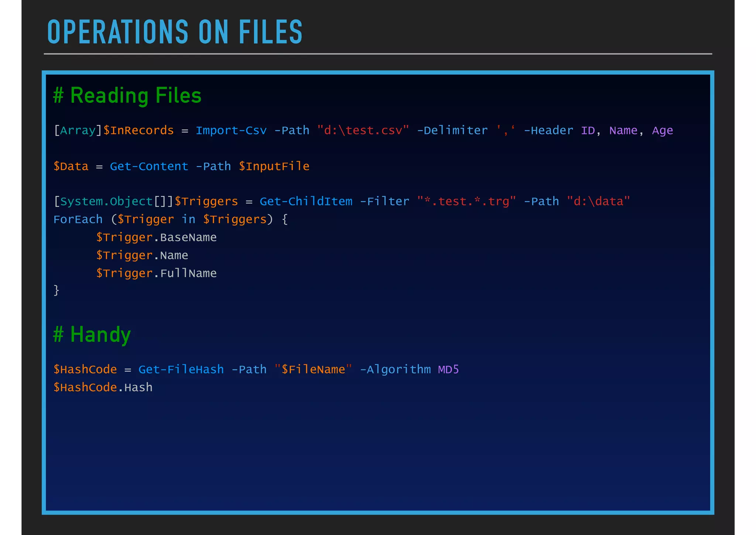Click the '$InputFile' variable
756x535 pixels.
coord(274,166)
